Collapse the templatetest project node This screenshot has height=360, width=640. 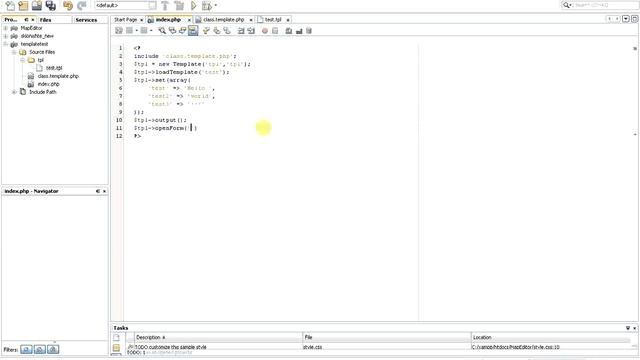[6, 44]
